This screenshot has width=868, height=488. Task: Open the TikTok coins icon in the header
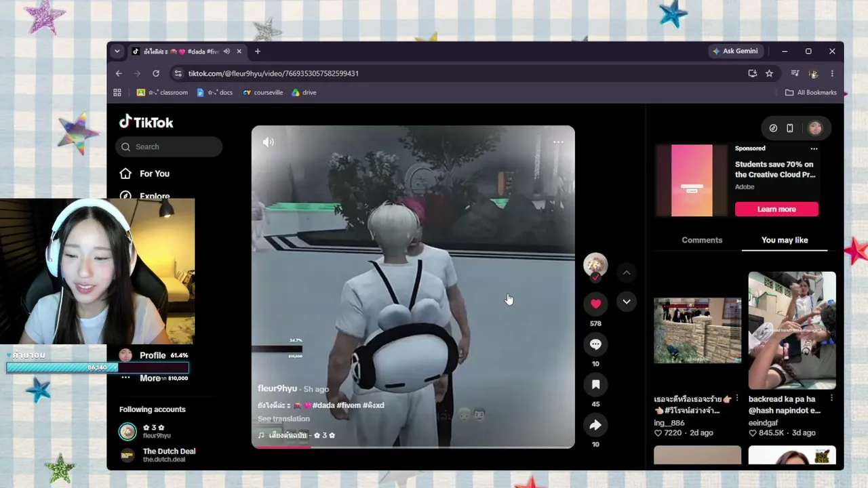(x=773, y=128)
